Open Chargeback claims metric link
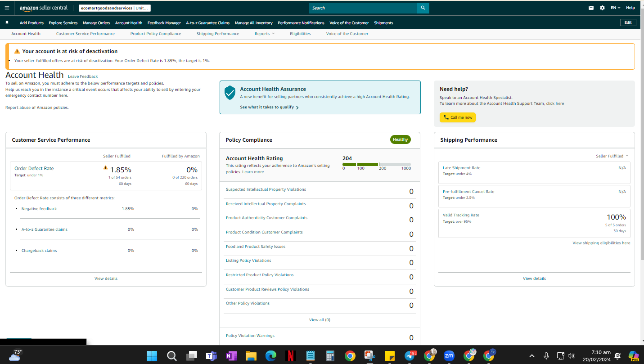The image size is (644, 364). coord(39,251)
